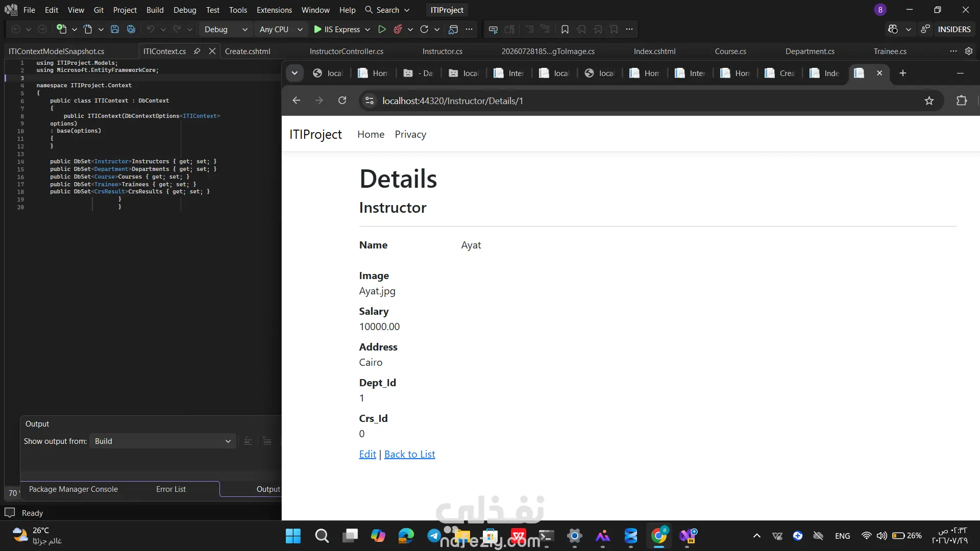Click the New Item icon with green plus
The image size is (980, 551).
[x=61, y=30]
